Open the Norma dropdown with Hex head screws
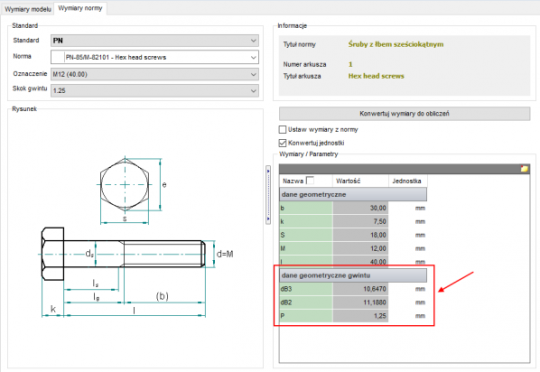Screen dimensions: 540x372 tap(155, 57)
